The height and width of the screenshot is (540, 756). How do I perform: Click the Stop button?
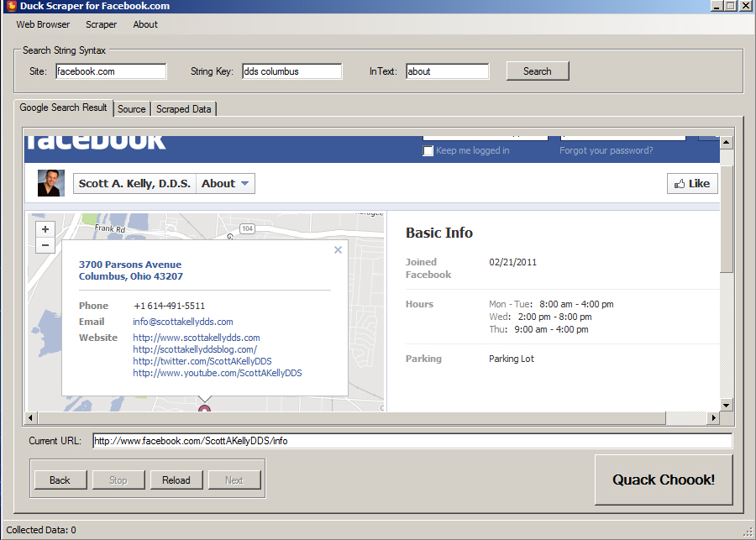pos(118,480)
